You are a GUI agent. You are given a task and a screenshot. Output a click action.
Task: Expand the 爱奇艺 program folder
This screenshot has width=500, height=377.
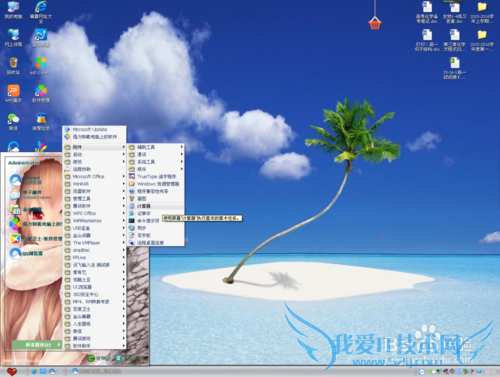click(95, 272)
